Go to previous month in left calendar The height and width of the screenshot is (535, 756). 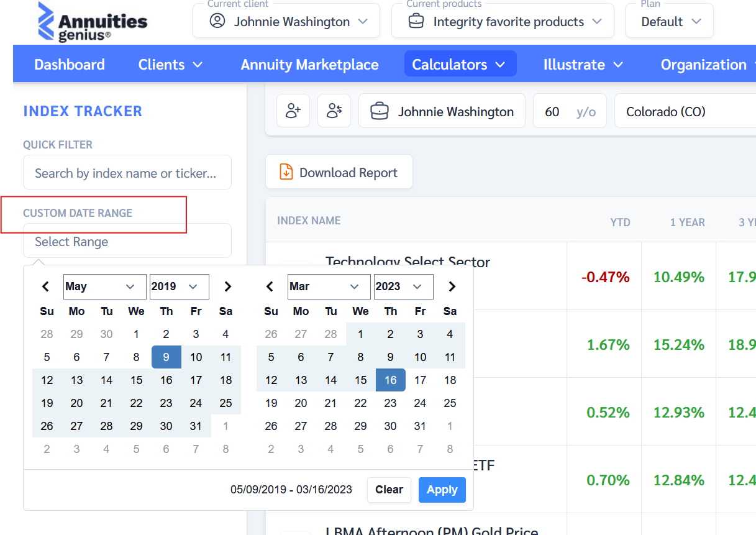tap(45, 286)
